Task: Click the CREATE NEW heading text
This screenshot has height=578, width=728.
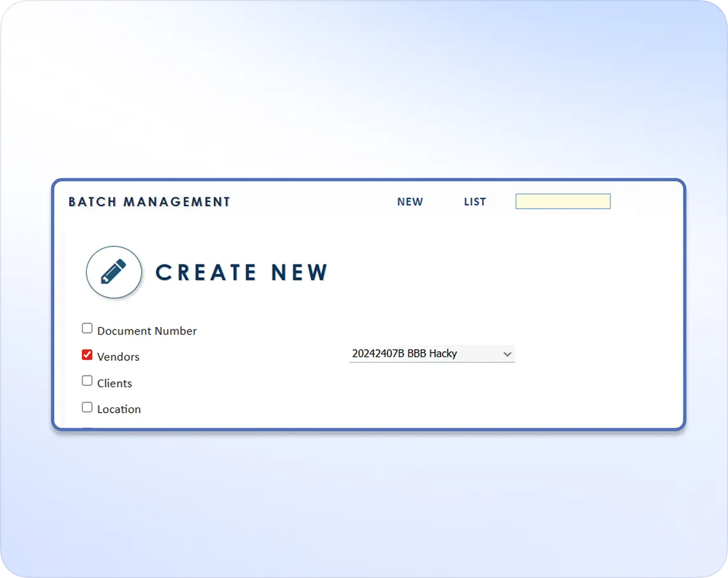Action: (x=241, y=273)
